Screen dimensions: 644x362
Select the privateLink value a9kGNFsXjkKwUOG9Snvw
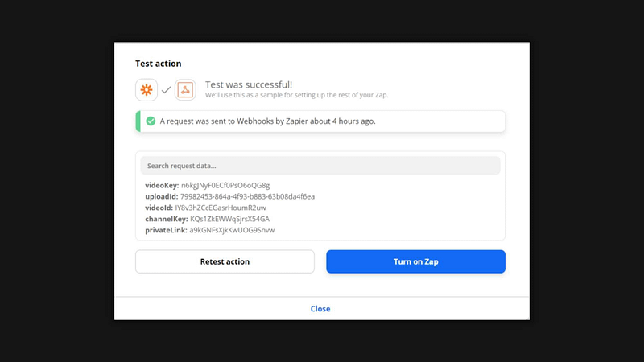coord(232,230)
